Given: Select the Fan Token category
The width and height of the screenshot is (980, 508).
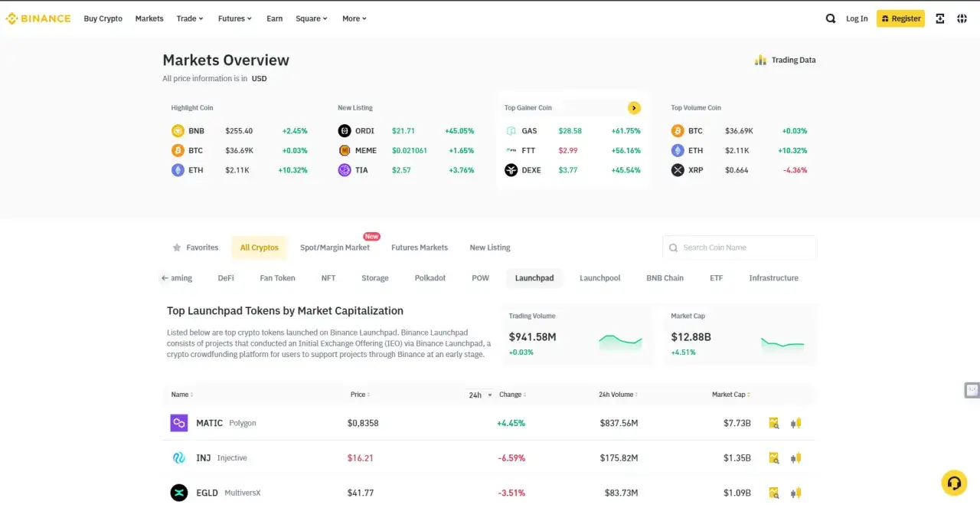Looking at the screenshot, I should point(277,278).
